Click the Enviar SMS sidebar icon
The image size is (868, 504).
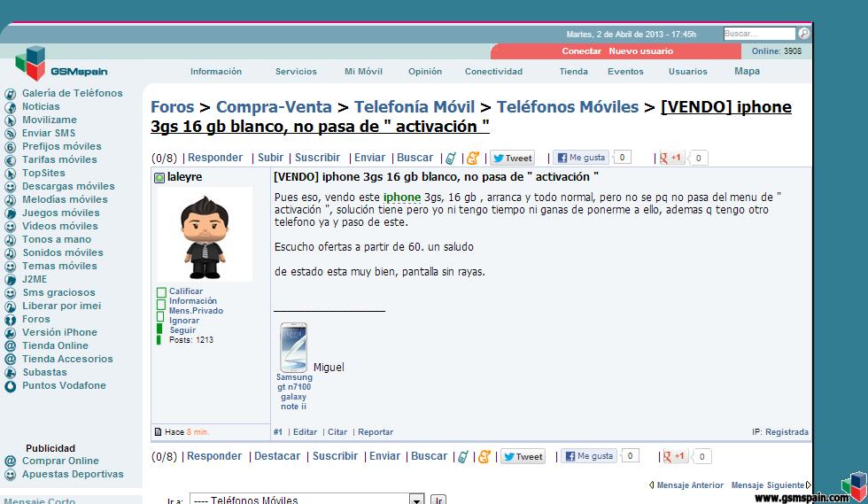point(10,134)
